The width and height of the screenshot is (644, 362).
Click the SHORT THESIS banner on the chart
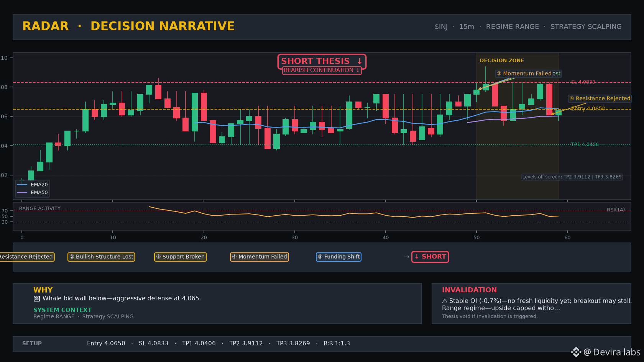pyautogui.click(x=322, y=61)
